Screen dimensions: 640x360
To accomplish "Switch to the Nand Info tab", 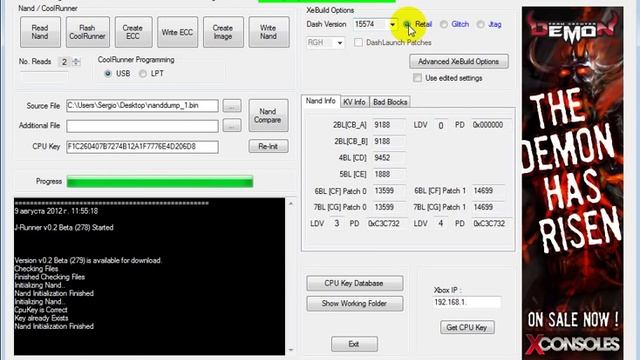I will tap(321, 101).
